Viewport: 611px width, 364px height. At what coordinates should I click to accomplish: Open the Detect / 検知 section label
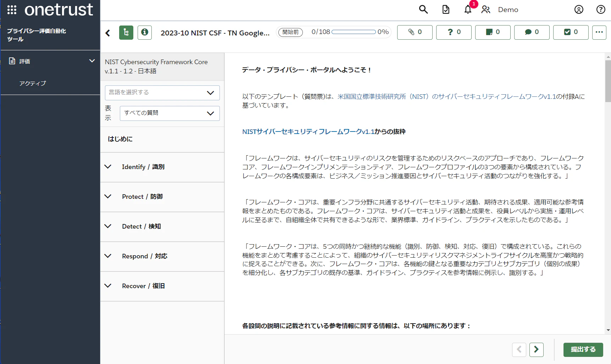point(141,226)
